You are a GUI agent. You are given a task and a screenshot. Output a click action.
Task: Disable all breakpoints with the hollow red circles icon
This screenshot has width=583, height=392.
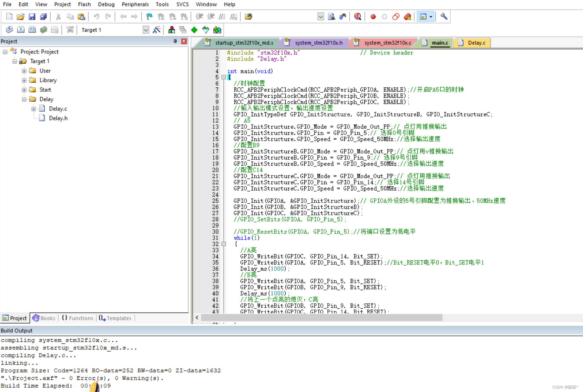point(396,16)
